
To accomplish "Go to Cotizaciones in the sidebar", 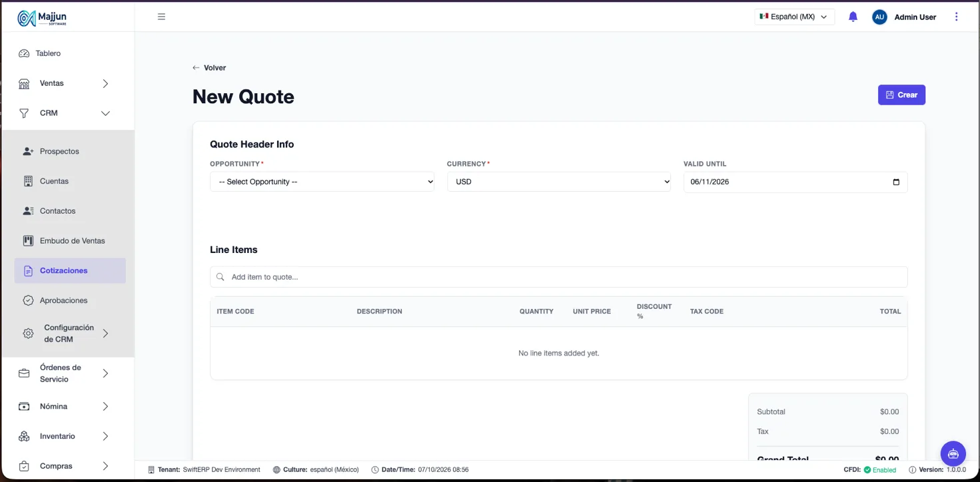I will pos(70,271).
